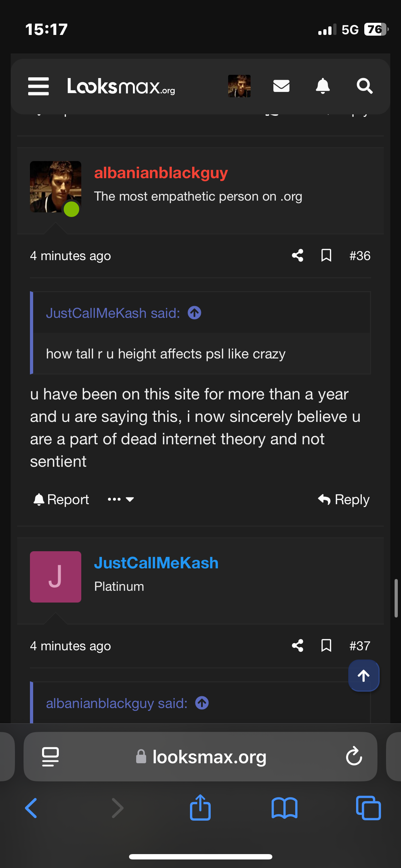Expand the more options dropdown beside Report
Image resolution: width=401 pixels, height=868 pixels.
pyautogui.click(x=121, y=500)
